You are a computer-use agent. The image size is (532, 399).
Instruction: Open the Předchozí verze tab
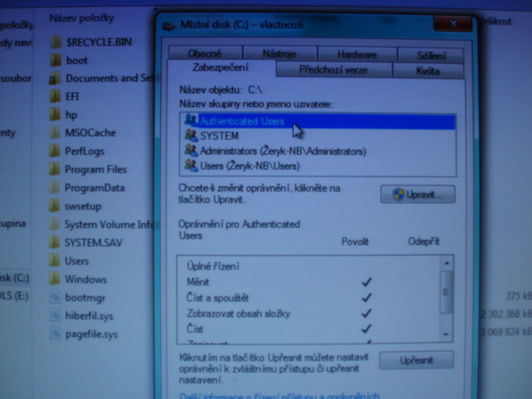333,70
